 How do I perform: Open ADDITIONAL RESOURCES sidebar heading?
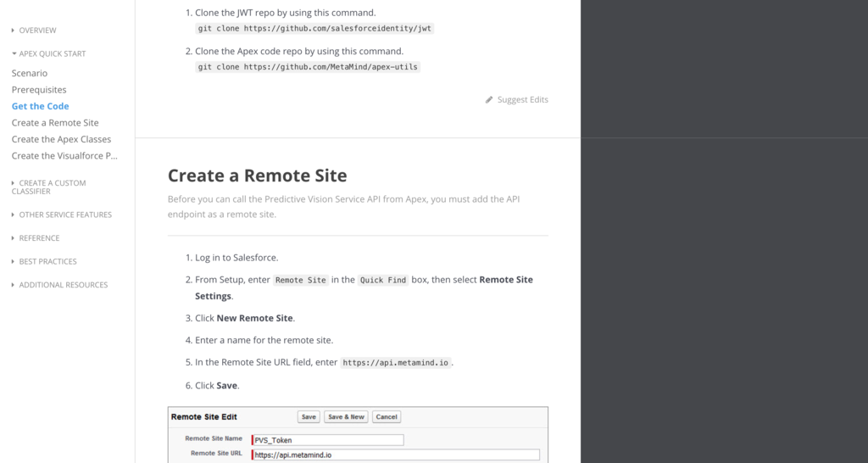click(x=64, y=285)
